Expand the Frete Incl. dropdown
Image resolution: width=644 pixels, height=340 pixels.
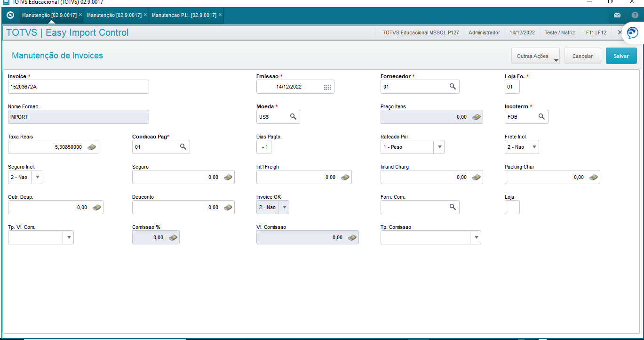pos(533,147)
